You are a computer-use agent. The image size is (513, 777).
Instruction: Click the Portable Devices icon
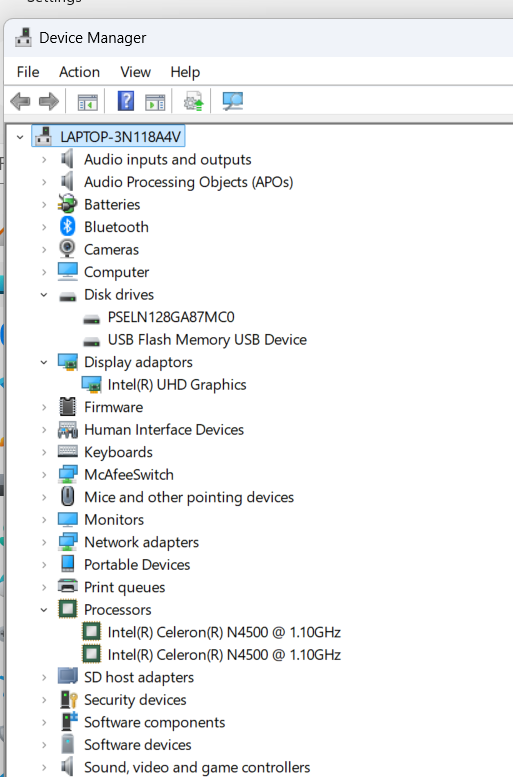tap(67, 564)
